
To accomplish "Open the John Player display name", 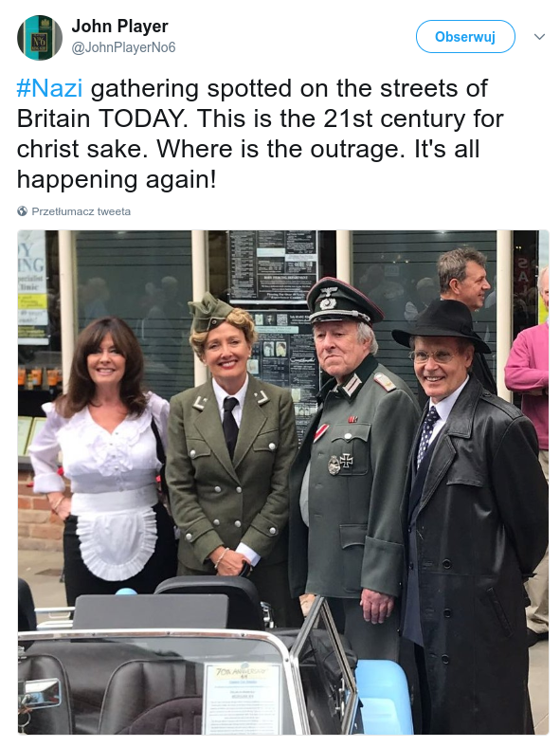I will pos(119,27).
